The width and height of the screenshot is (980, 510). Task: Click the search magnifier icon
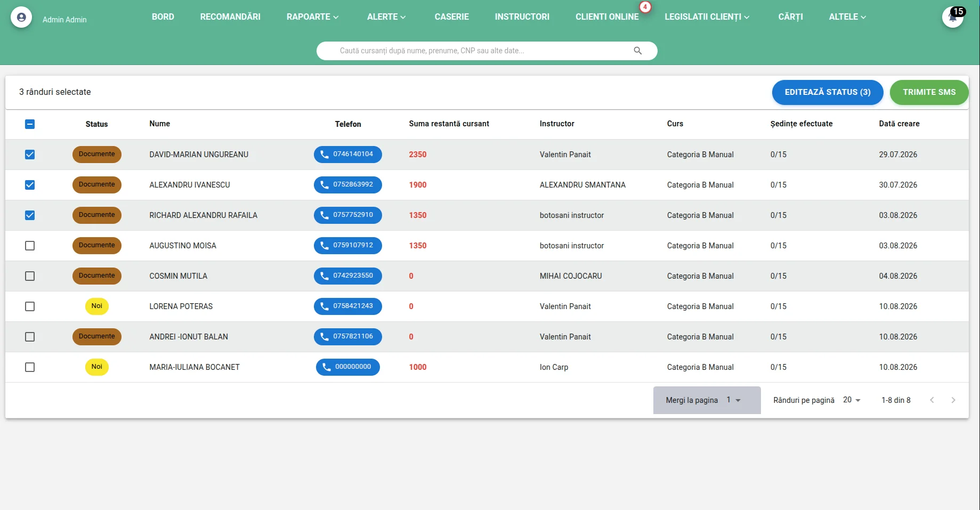[638, 51]
